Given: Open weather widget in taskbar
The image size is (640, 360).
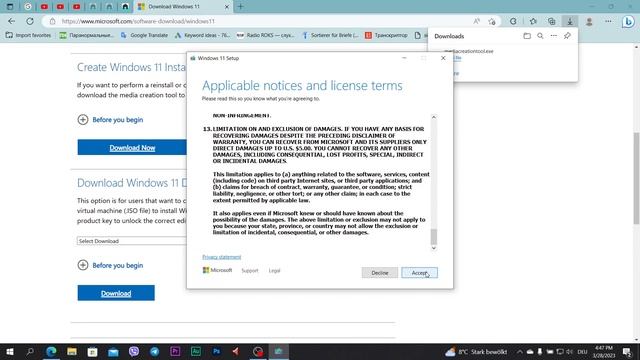Looking at the screenshot, I should coord(476,351).
